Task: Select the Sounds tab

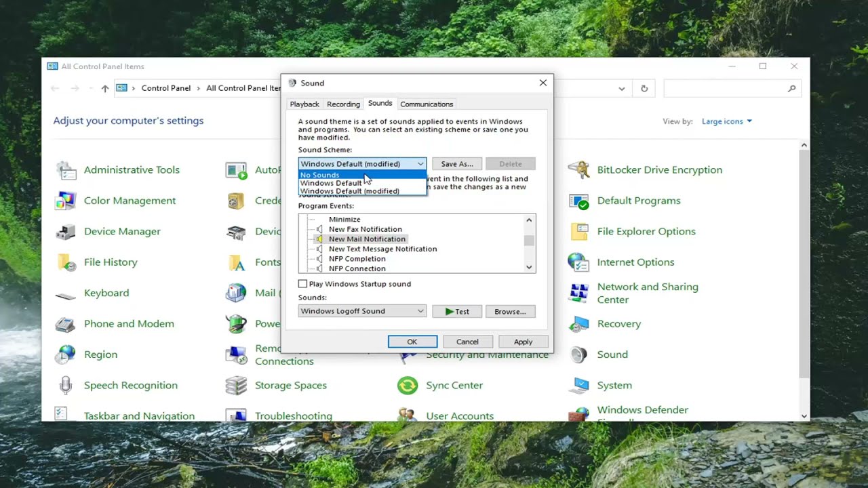Action: pos(380,103)
